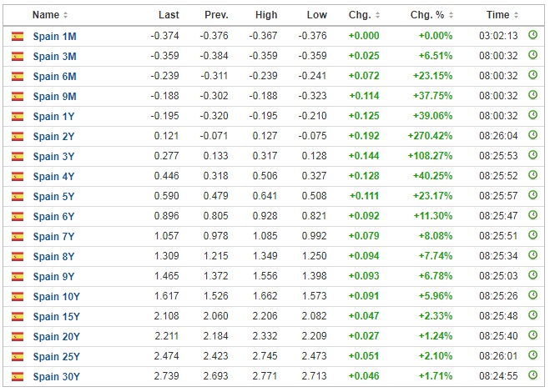
Task: Sort table by Chg. % column arrows
Action: pos(451,15)
